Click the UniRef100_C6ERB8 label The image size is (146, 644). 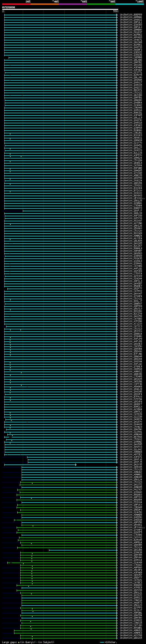click(x=131, y=58)
